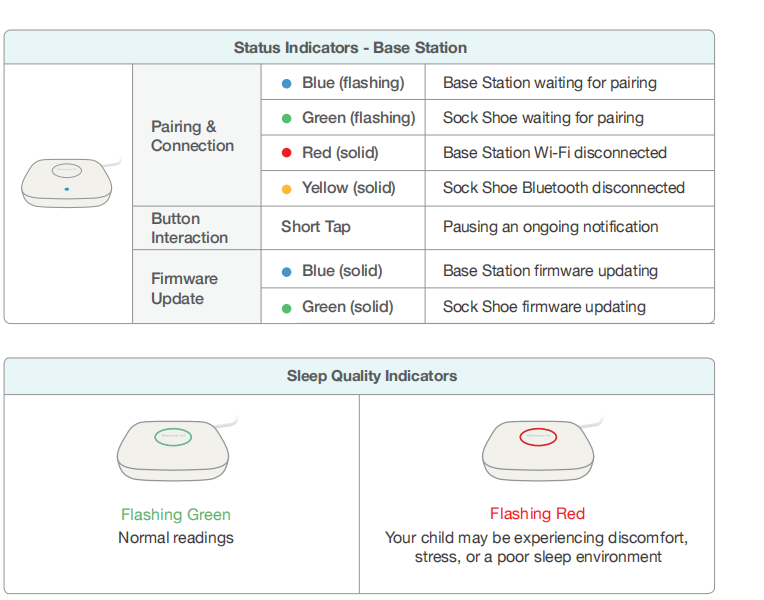
Task: Click the Flashing Green label
Action: coord(176,515)
